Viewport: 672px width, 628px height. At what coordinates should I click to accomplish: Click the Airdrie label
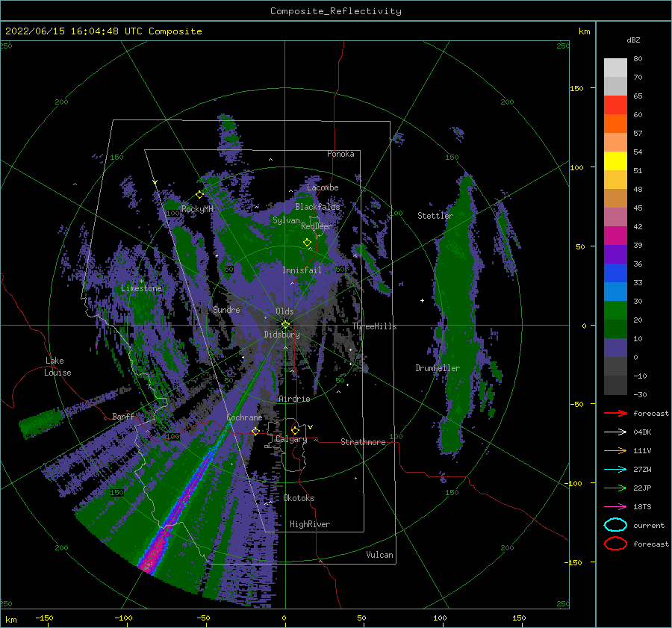(x=294, y=399)
